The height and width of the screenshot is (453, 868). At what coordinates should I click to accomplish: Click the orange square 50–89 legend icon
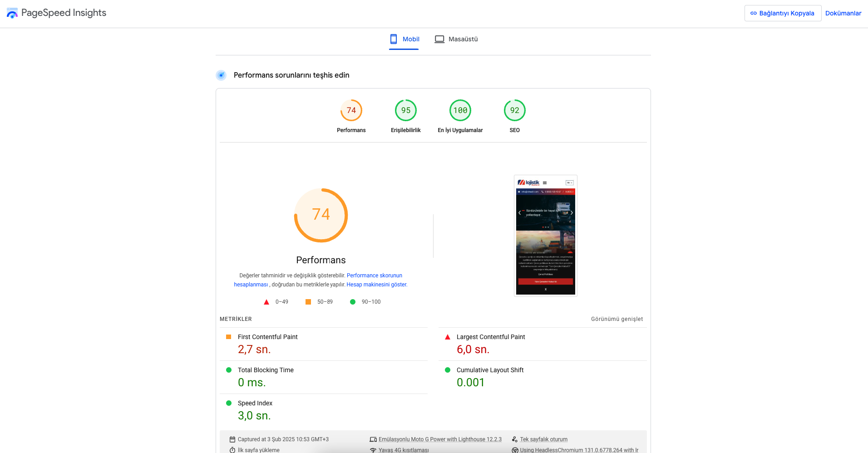pyautogui.click(x=308, y=302)
